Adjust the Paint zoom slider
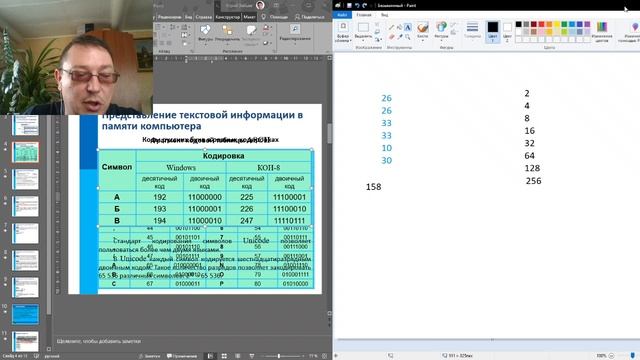Viewport: 640px width, 360px height. 633,356
